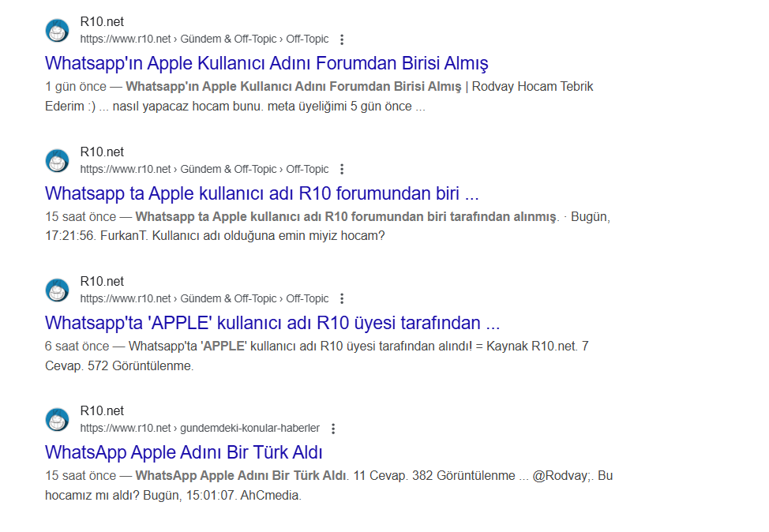Click the R10.net favicon of the first result
This screenshot has width=769, height=532.
(x=57, y=30)
